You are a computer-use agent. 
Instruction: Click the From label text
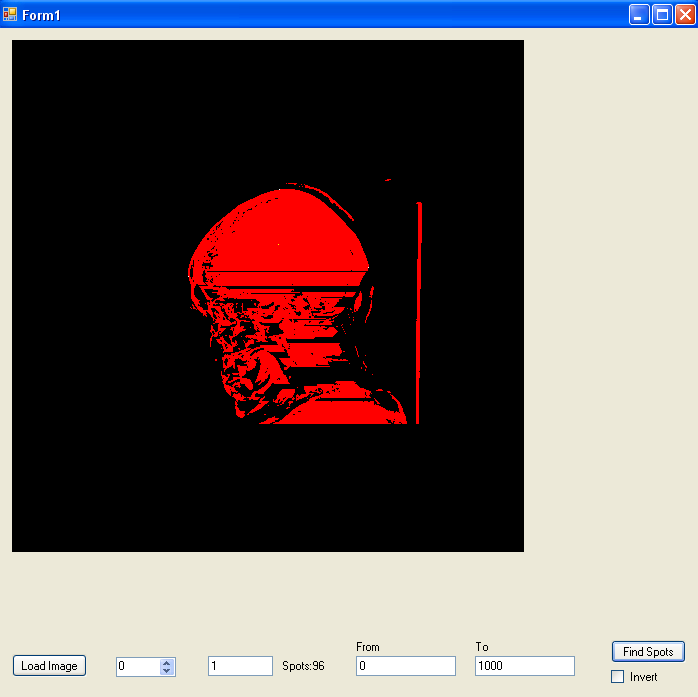coord(368,647)
